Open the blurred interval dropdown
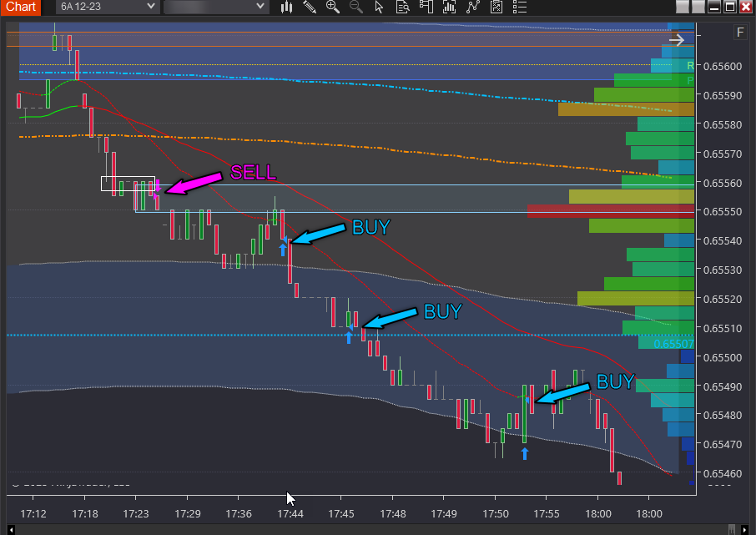Viewport: 756px width, 535px height. point(216,7)
